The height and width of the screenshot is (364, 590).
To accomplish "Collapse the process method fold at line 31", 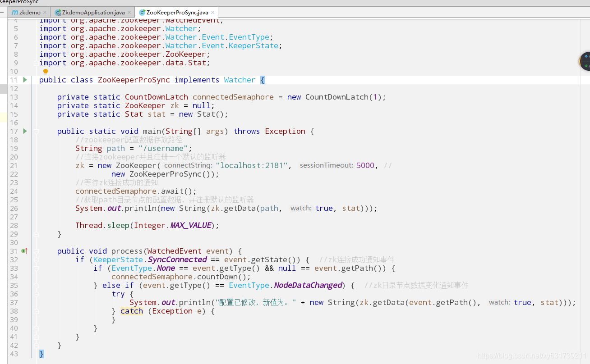I will click(36, 251).
